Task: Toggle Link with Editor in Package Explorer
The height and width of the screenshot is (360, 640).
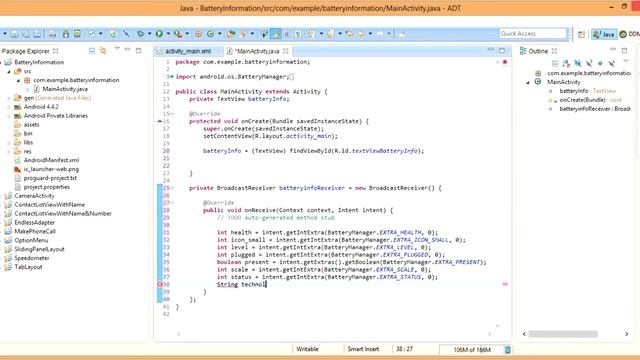Action: pos(103,51)
